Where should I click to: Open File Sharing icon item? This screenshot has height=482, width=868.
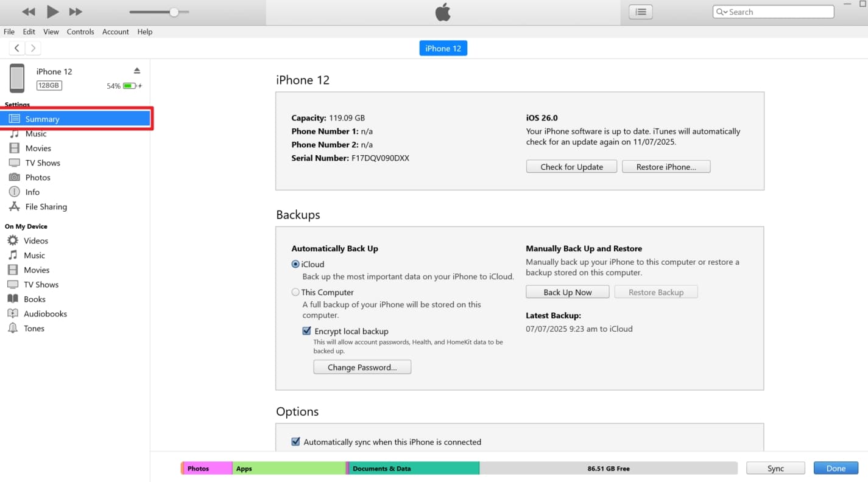[14, 206]
